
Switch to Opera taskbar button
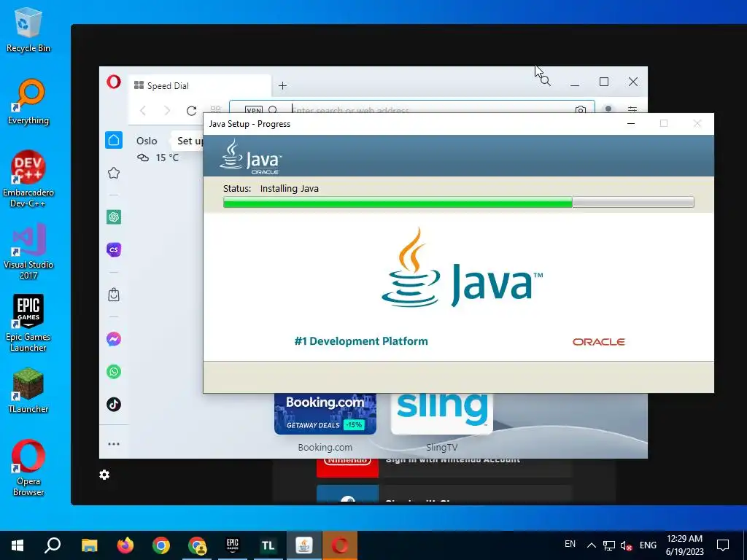[340, 545]
